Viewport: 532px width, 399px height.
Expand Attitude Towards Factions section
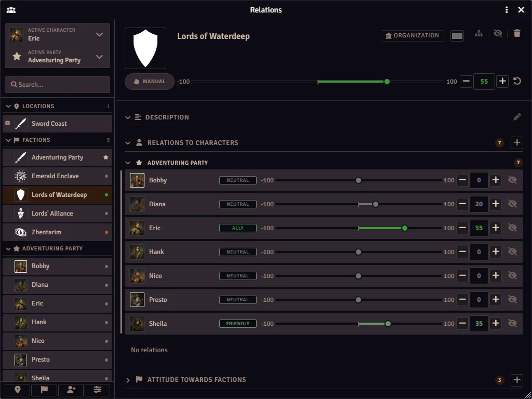click(x=128, y=380)
